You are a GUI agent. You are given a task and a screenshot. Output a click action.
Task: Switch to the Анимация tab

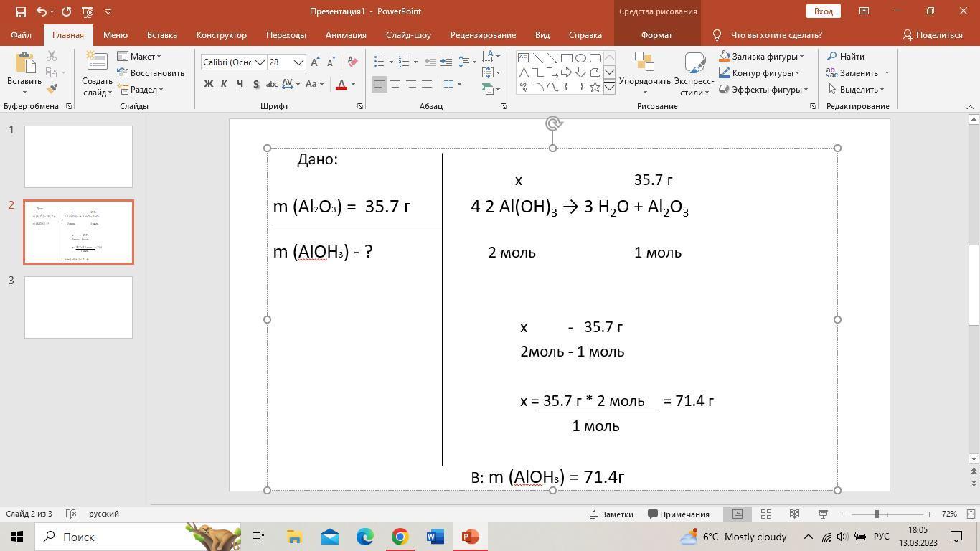(346, 34)
